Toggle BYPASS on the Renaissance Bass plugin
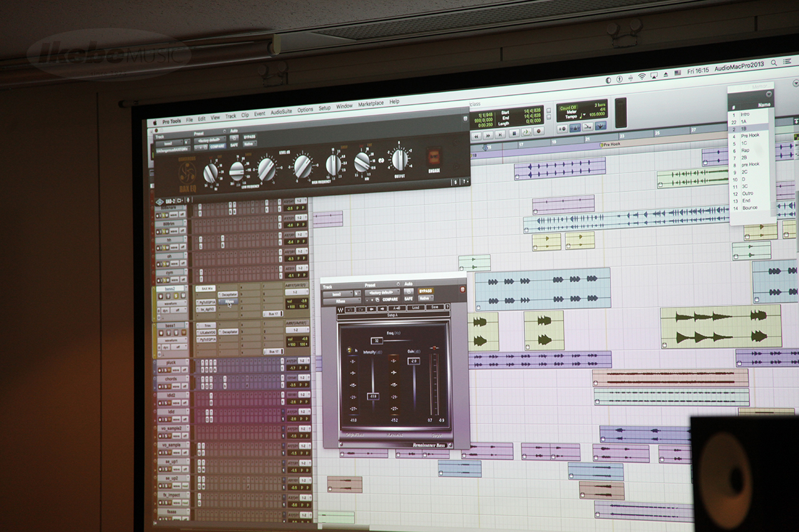The width and height of the screenshot is (799, 532). pos(426,291)
